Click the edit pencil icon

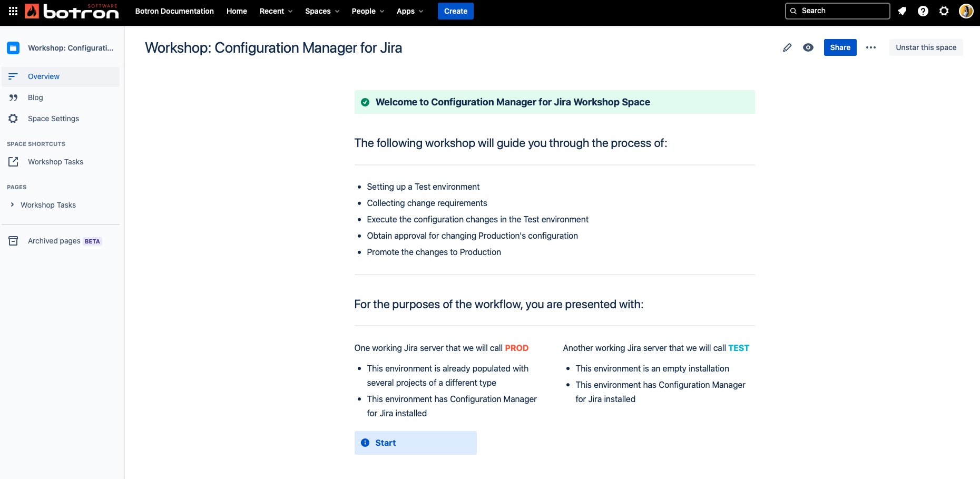787,47
